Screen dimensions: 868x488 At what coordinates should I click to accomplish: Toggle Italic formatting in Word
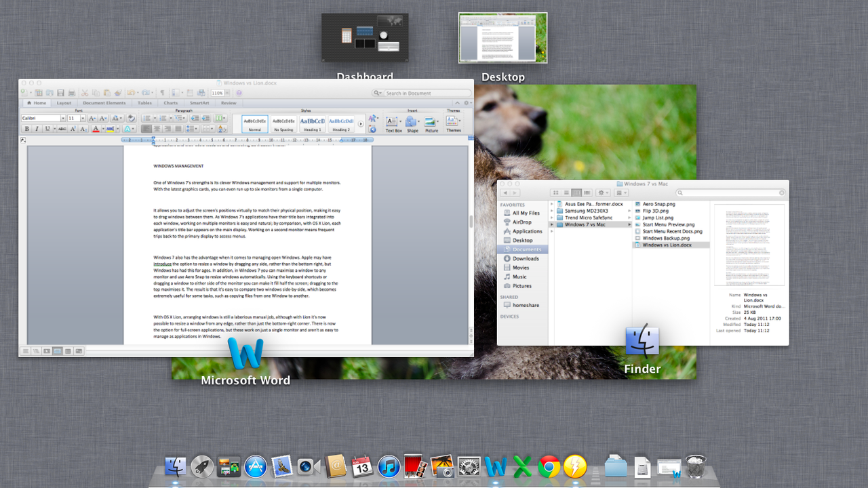click(37, 129)
